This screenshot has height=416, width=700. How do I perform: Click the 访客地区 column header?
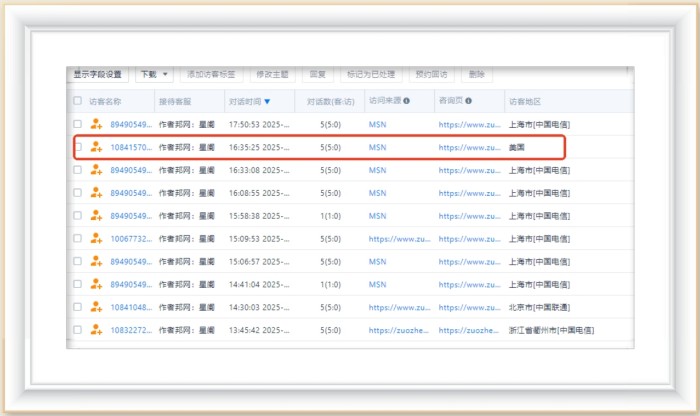(524, 101)
